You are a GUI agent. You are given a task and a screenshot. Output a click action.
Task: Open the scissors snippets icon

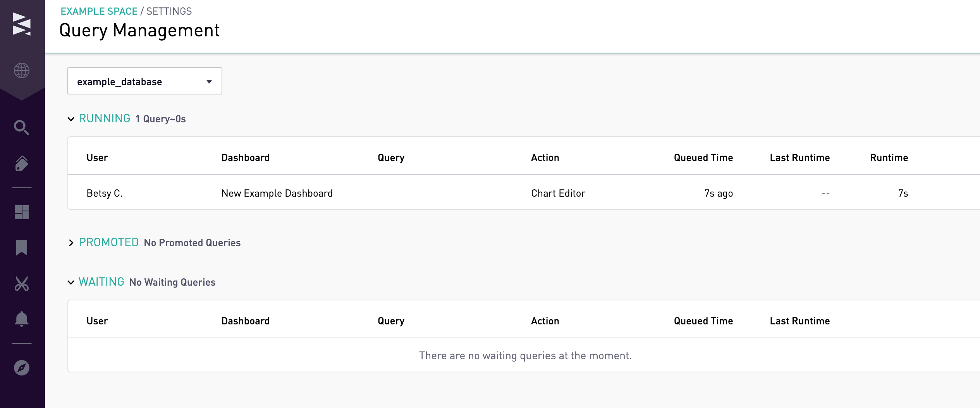coord(22,284)
